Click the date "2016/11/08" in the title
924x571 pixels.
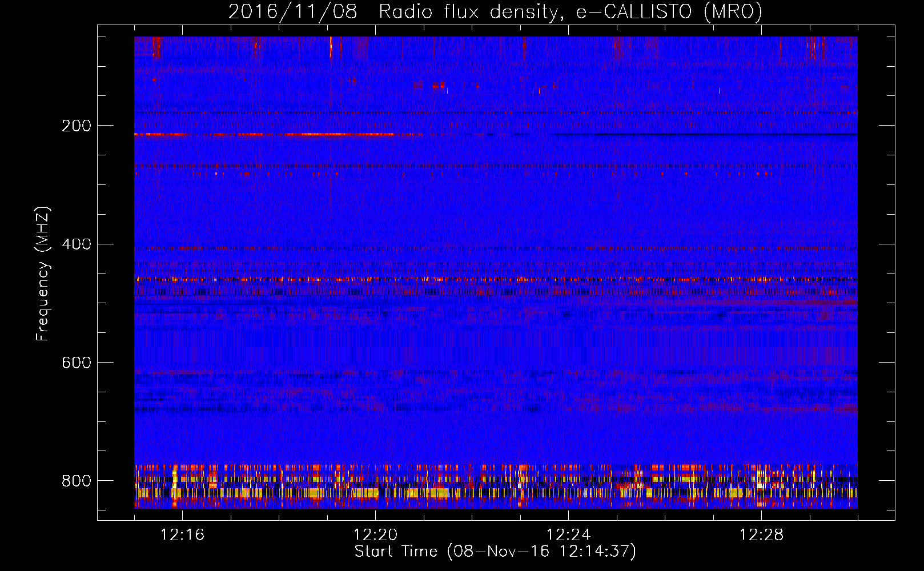coord(293,11)
